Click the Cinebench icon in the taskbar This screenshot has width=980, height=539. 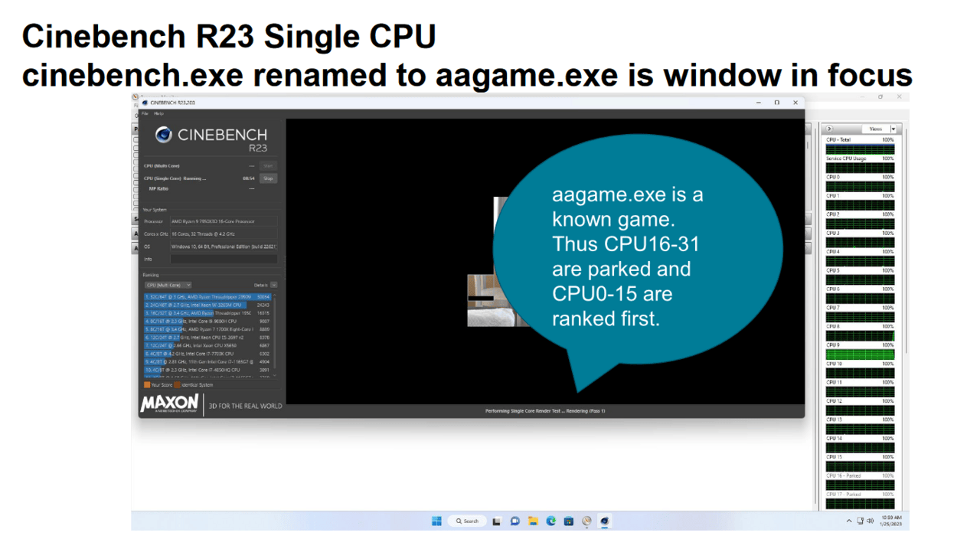[605, 521]
